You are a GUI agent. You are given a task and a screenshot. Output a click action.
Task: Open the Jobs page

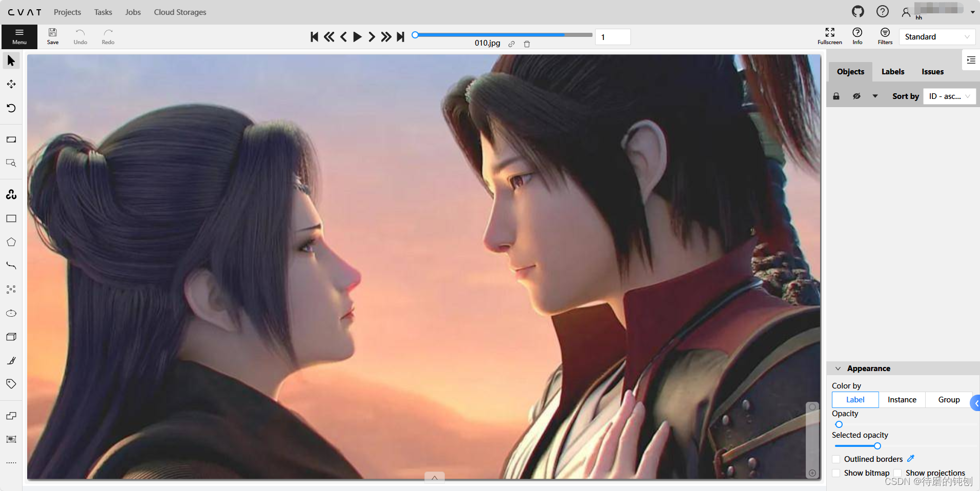pos(133,12)
